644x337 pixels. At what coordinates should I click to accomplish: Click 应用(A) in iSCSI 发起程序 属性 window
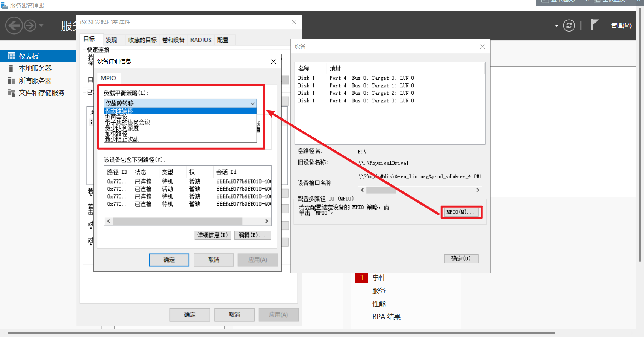(278, 315)
